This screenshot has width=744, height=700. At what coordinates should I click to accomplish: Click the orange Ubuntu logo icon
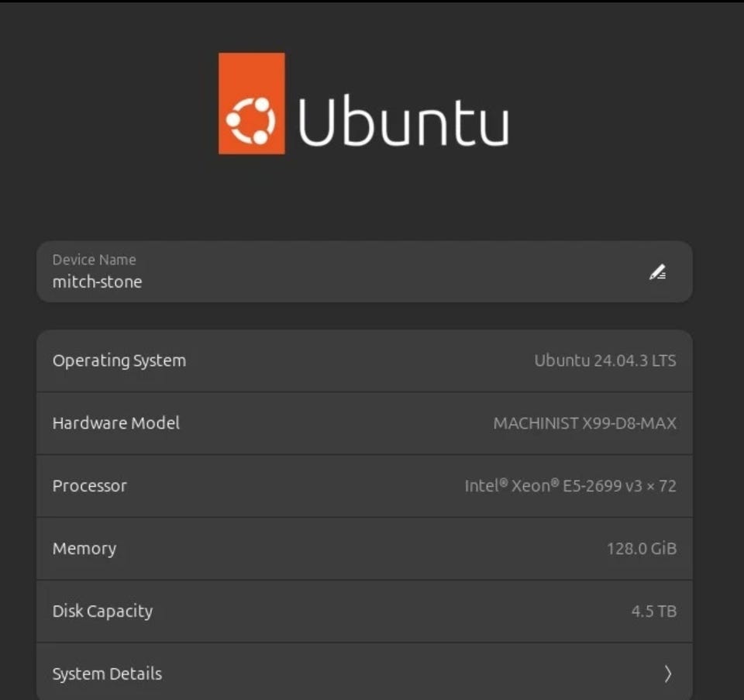point(251,103)
